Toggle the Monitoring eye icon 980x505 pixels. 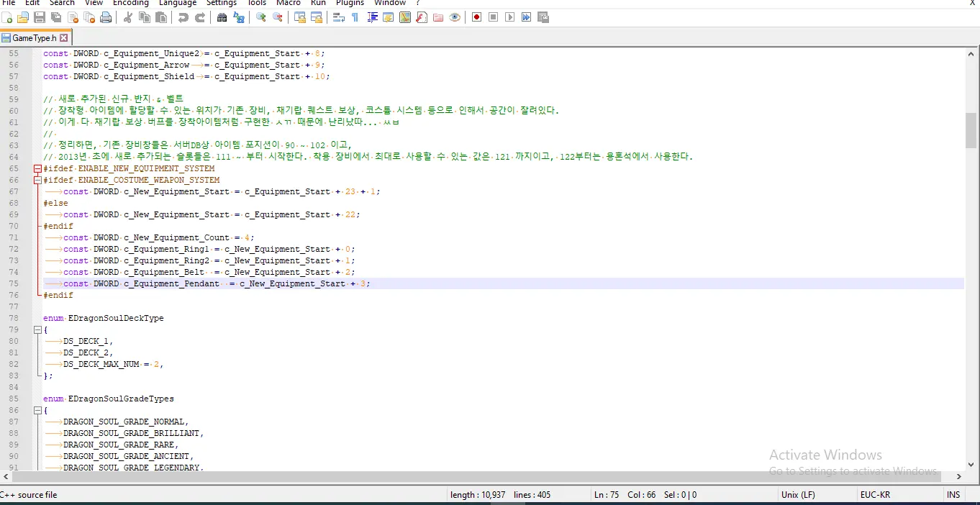455,17
